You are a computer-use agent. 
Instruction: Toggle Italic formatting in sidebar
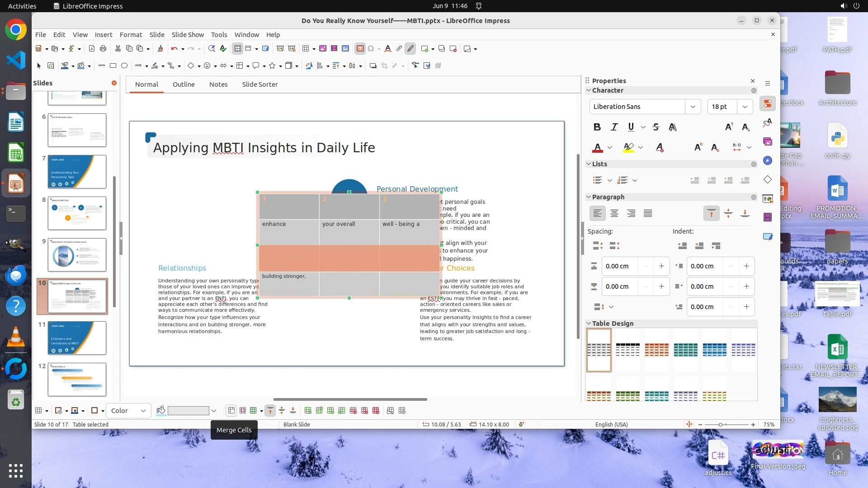[614, 127]
